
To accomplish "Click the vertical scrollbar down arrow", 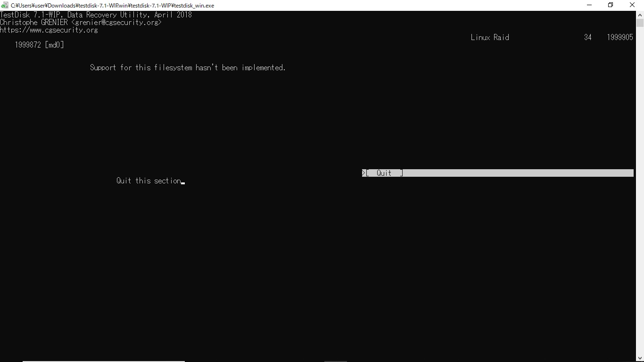I will (640, 358).
